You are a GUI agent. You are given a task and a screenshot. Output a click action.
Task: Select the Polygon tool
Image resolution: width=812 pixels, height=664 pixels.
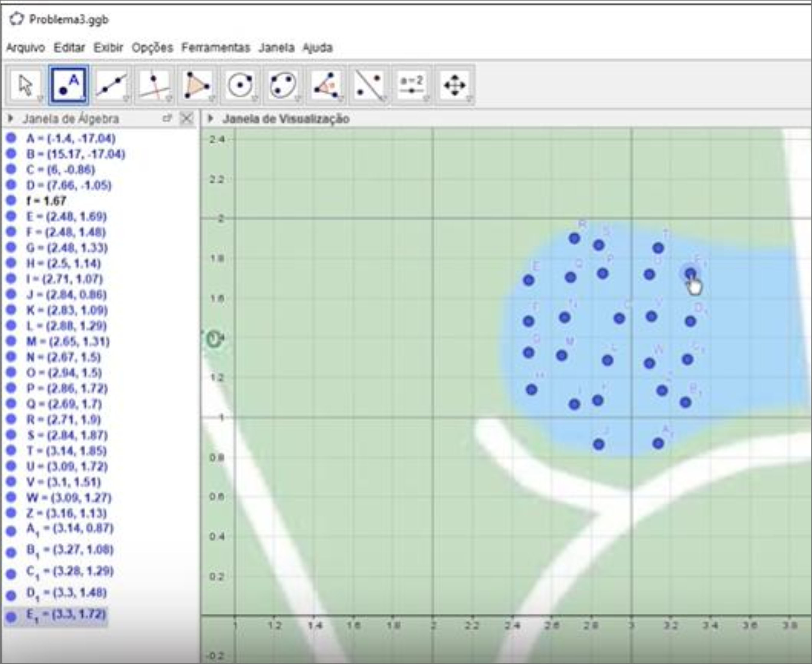pyautogui.click(x=197, y=85)
